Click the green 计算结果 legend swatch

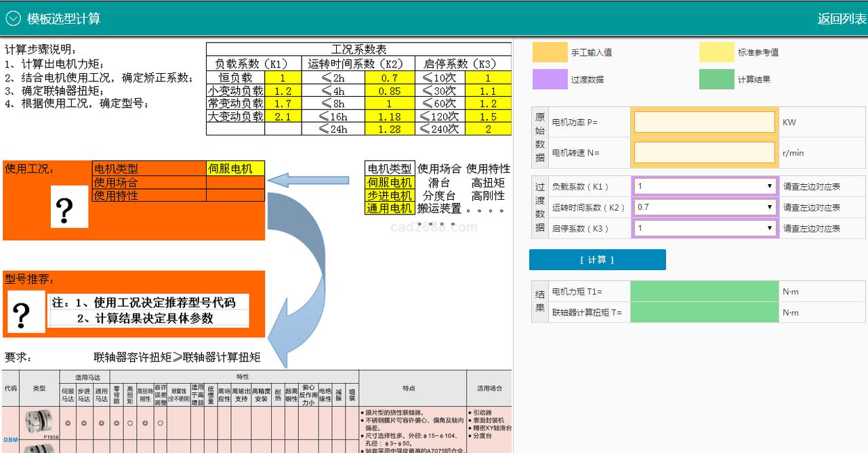[x=716, y=79]
